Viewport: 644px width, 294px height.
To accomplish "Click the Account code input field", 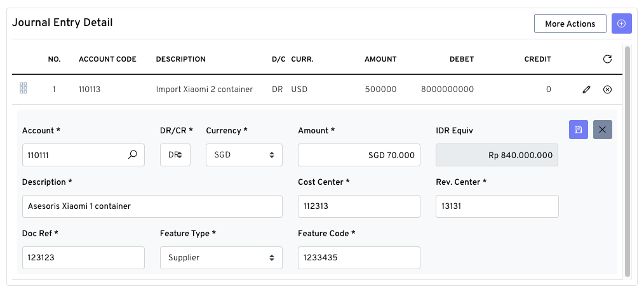I will (73, 155).
